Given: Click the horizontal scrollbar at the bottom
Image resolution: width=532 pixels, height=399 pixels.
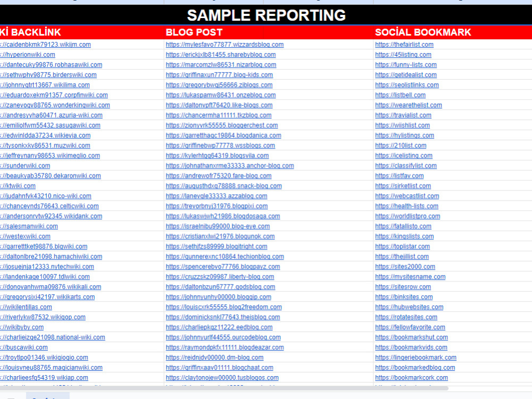Looking at the screenshot, I should 224,388.
